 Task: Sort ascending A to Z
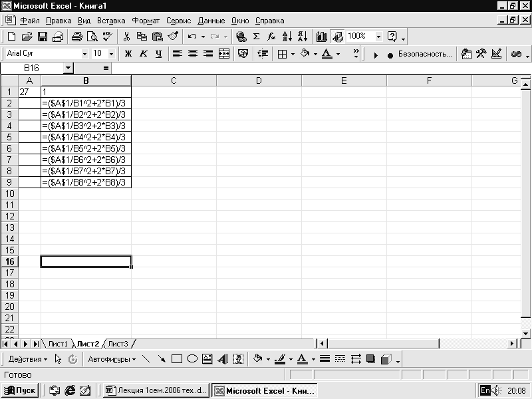coord(287,37)
